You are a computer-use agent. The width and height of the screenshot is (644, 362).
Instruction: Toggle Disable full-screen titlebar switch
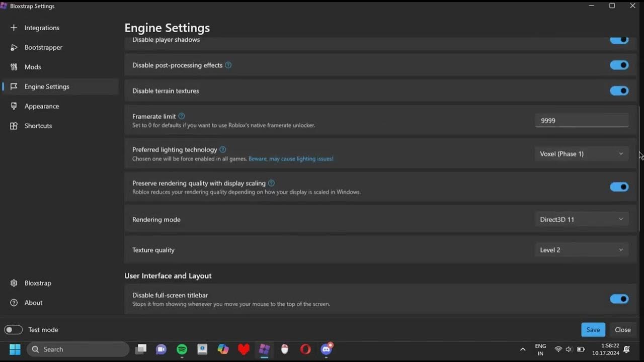pyautogui.click(x=619, y=299)
